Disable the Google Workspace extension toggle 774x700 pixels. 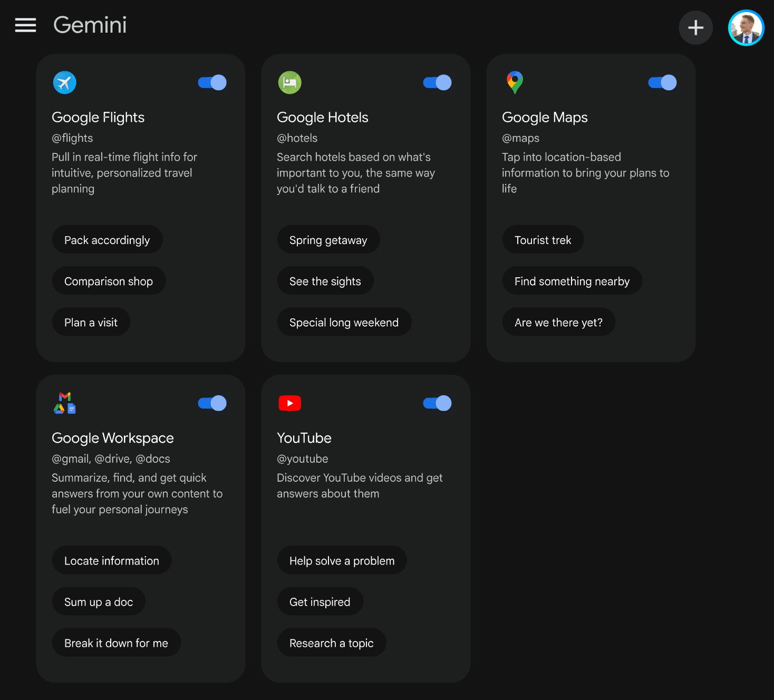(x=212, y=403)
